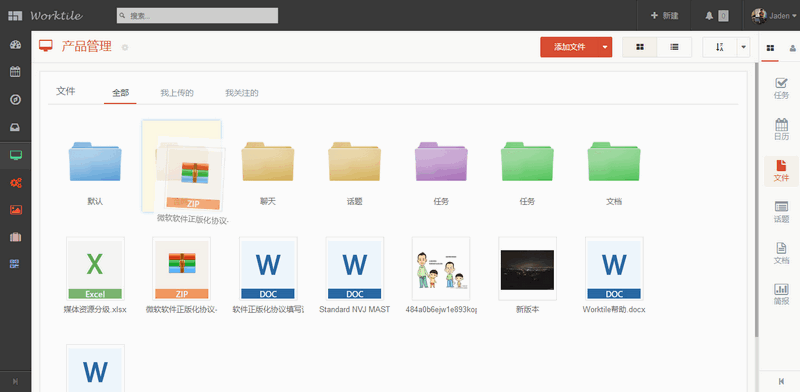Click the compass discover icon in sidebar
The image size is (800, 392).
point(15,100)
